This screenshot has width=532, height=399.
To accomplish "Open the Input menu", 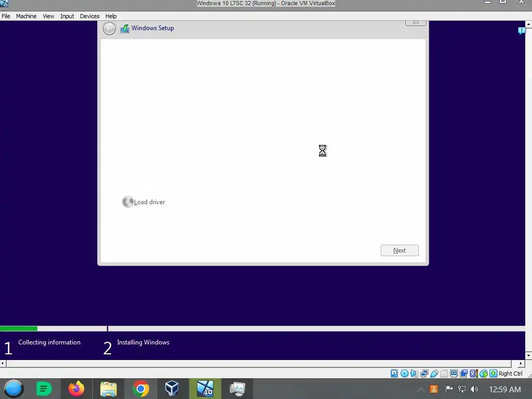I will click(x=67, y=16).
